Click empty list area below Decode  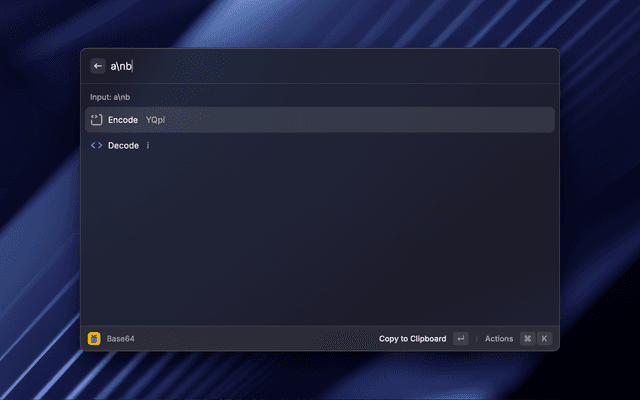click(x=320, y=241)
